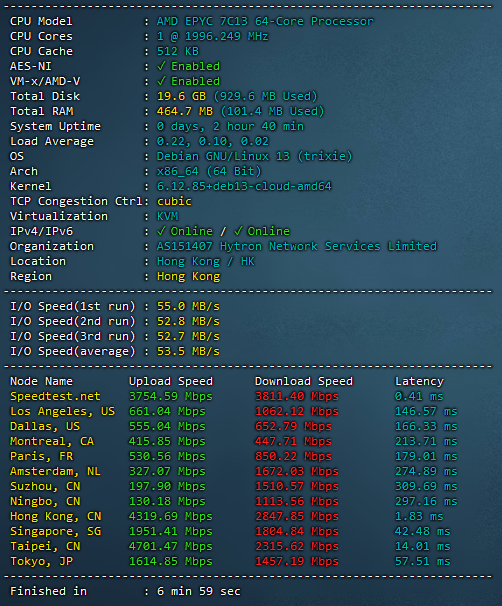This screenshot has width=502, height=606.
Task: Click the VM-x/AMD-V Enabled checkmark
Action: tap(161, 81)
